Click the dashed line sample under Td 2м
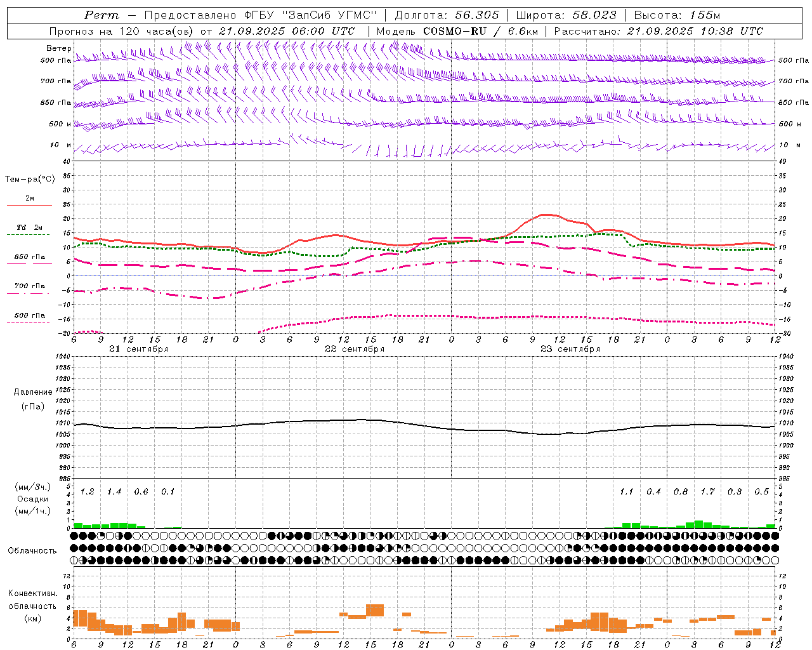 29,235
